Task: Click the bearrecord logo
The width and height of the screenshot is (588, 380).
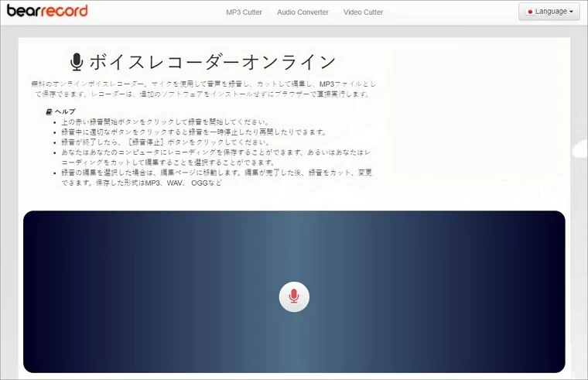Action: (x=47, y=11)
